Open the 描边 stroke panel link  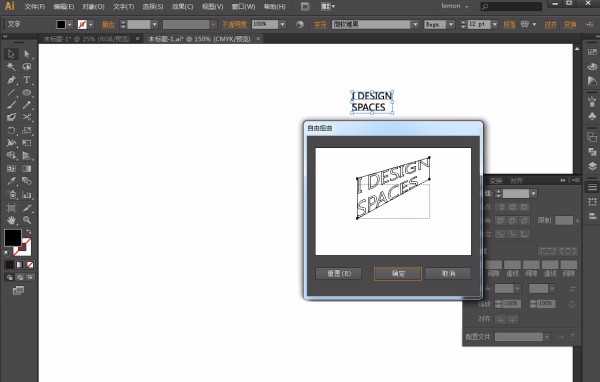108,24
